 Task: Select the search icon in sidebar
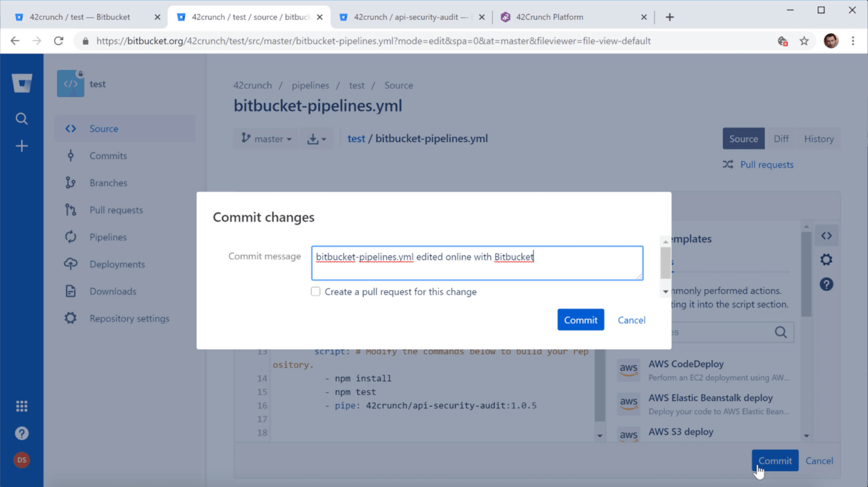pos(21,119)
